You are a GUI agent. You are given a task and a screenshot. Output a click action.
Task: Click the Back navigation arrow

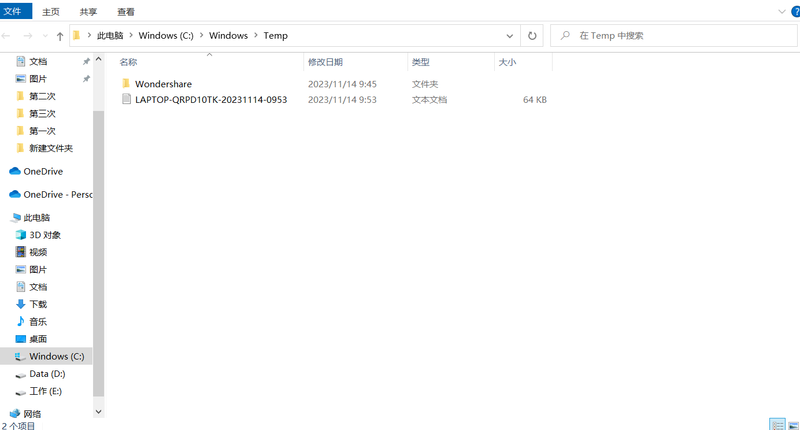[x=8, y=36]
